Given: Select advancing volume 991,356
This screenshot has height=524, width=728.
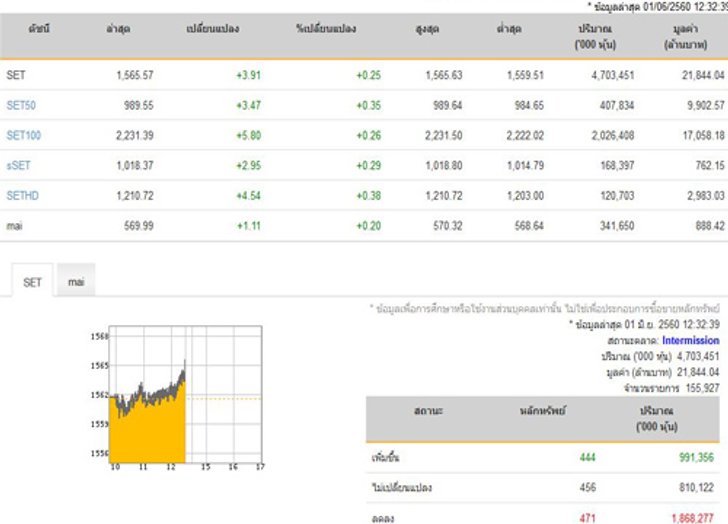Looking at the screenshot, I should [x=696, y=458].
